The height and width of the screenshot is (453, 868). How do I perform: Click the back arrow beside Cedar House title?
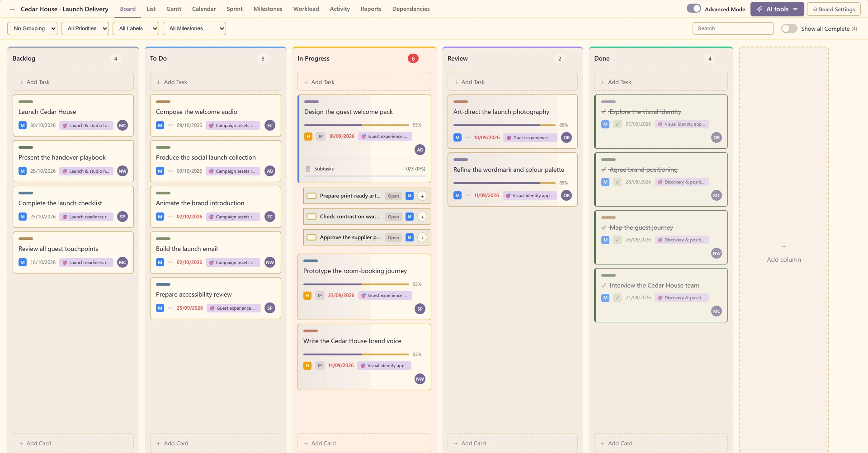coord(13,9)
